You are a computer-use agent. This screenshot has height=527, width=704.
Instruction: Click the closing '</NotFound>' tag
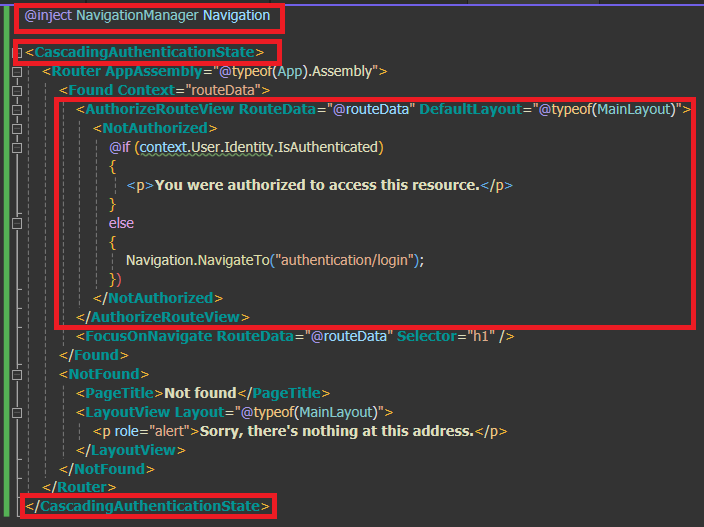click(x=107, y=469)
